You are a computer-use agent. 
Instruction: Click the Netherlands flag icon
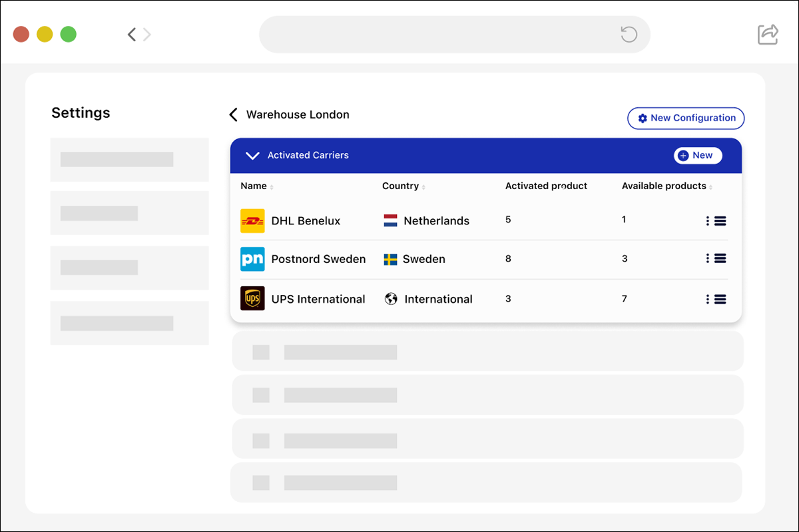pos(390,220)
